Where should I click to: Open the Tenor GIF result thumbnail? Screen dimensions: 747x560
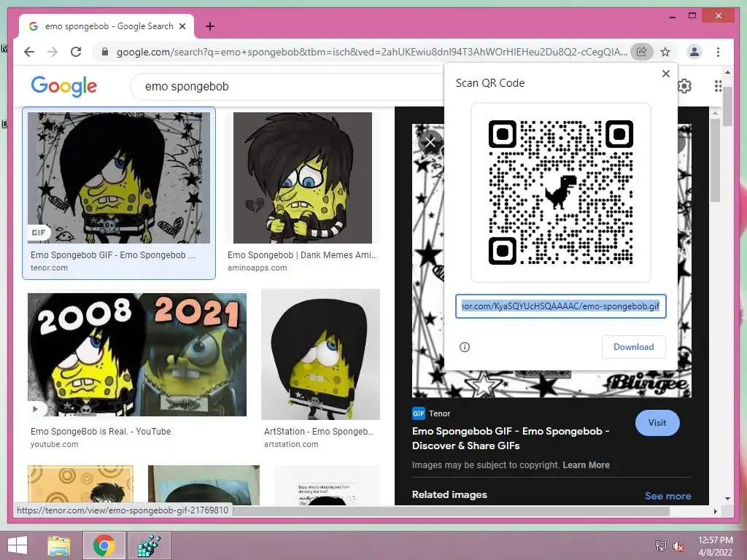119,178
